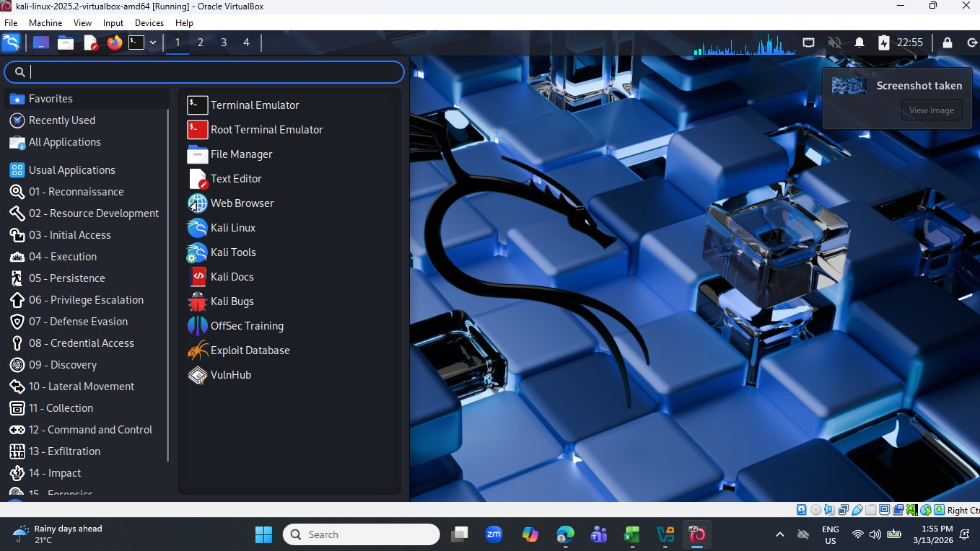980x551 pixels.
Task: Switch to workspace 2
Action: (x=201, y=43)
